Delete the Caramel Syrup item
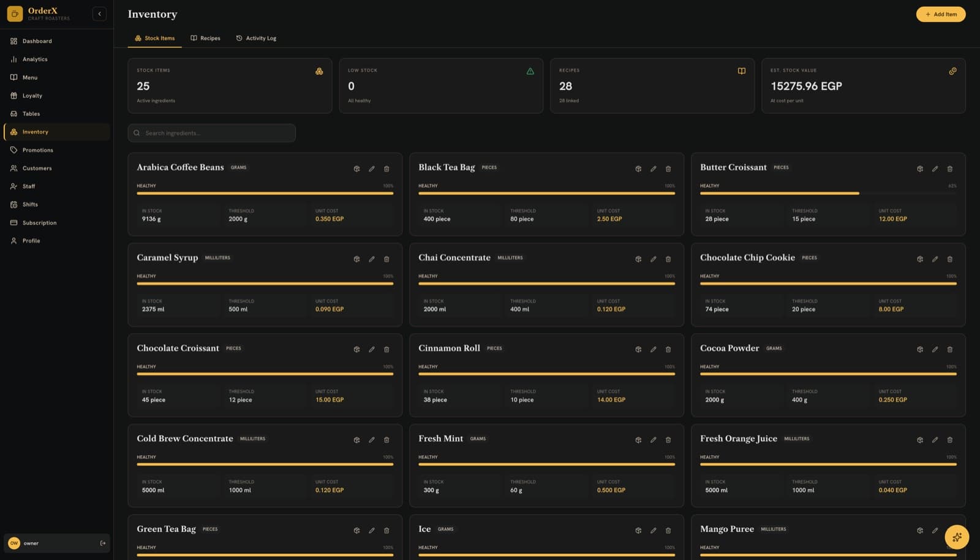This screenshot has width=980, height=560. point(386,259)
